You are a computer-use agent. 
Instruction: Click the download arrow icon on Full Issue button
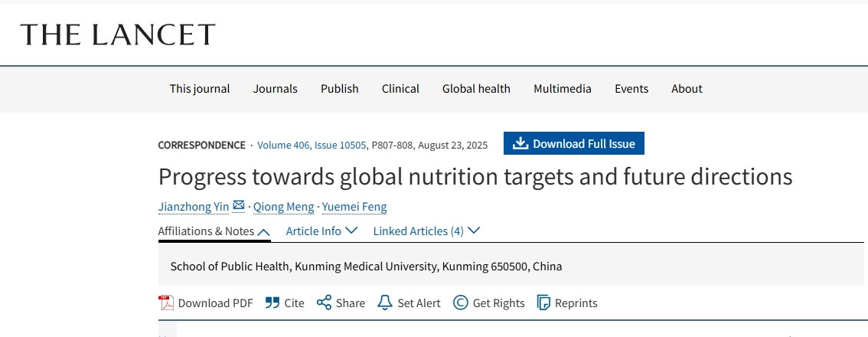(520, 143)
